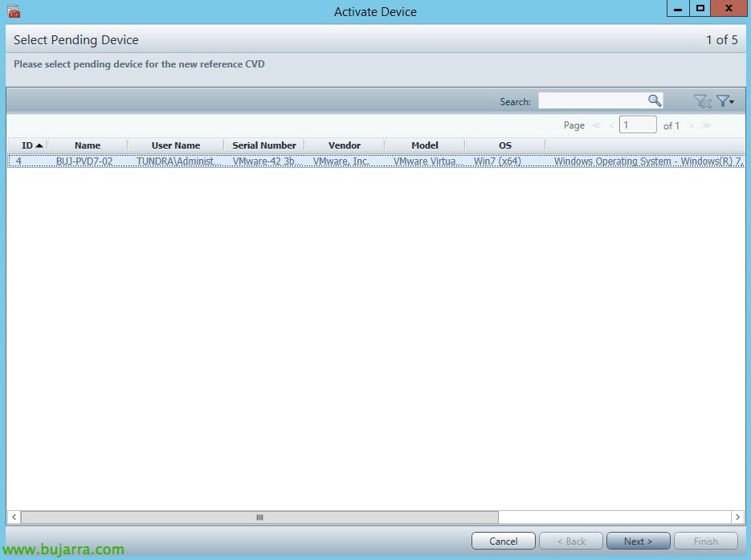
Task: Click the Cancel button
Action: pos(504,541)
